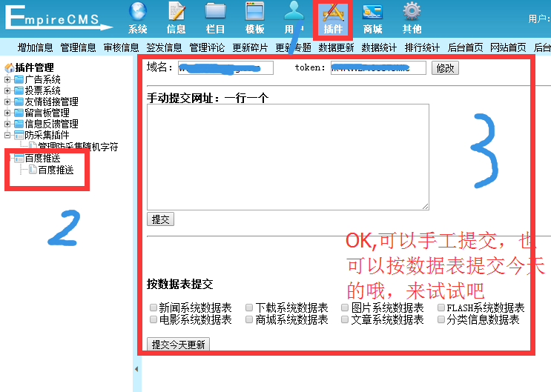Open 管理评论 in the submenu
This screenshot has width=551, height=392.
207,47
